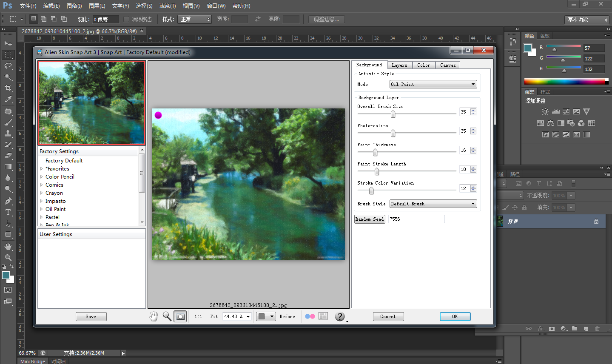Click the Random Seed value field
The image size is (612, 364).
[416, 219]
